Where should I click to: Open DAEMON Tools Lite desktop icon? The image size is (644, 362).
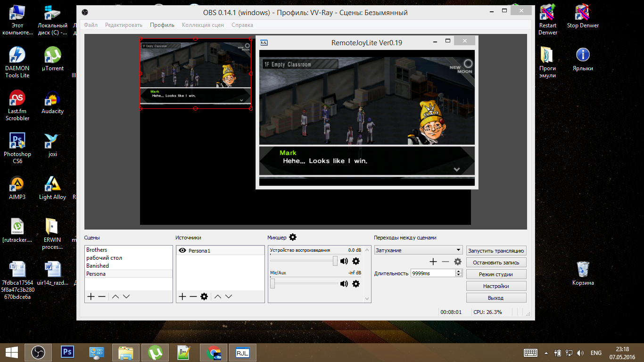point(17,62)
